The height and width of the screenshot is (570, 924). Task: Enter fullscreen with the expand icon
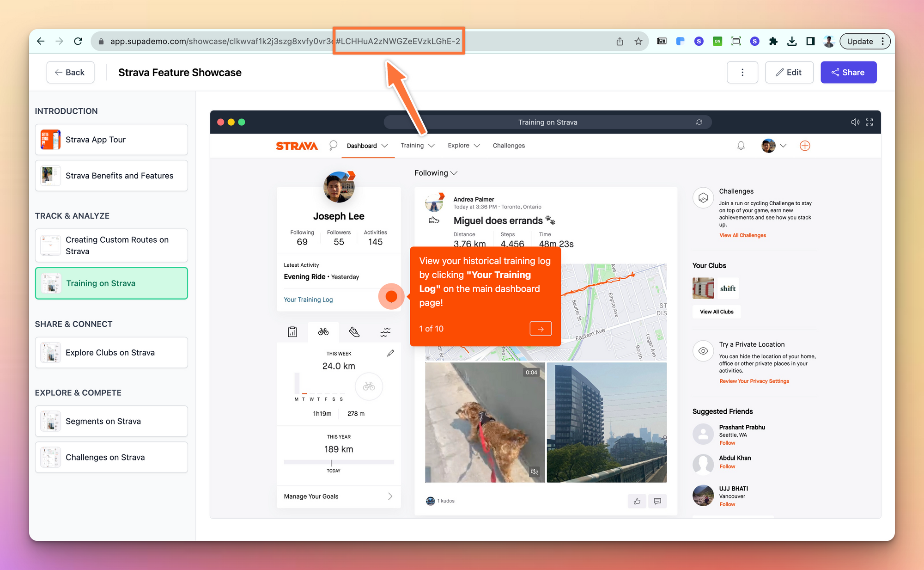pos(869,122)
